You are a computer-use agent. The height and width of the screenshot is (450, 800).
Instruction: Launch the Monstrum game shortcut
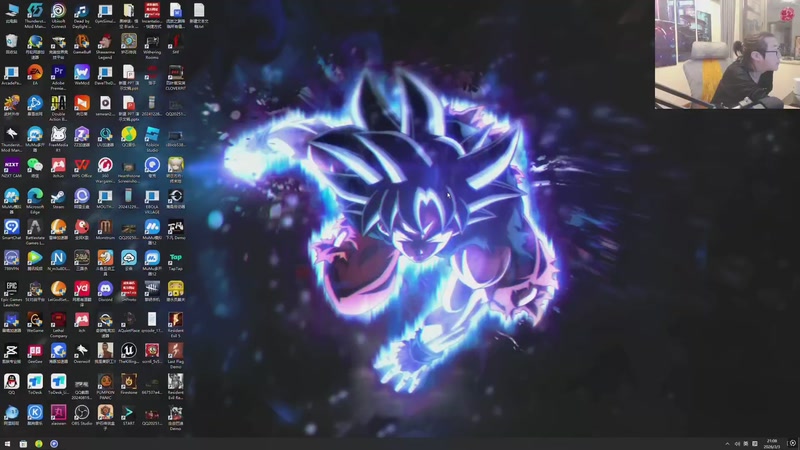pos(105,230)
